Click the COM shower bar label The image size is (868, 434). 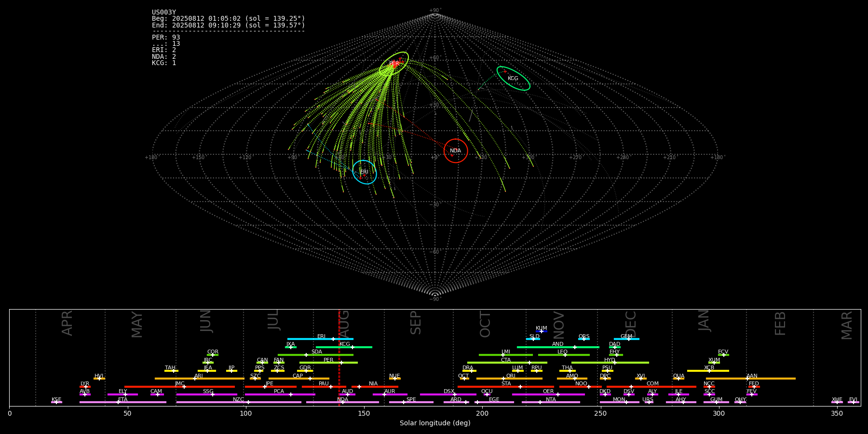point(652,384)
